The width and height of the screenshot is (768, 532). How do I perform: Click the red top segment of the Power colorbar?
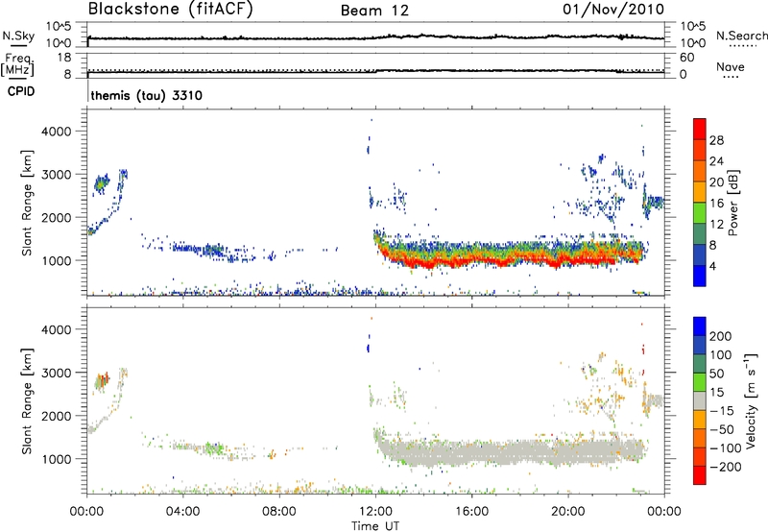700,129
